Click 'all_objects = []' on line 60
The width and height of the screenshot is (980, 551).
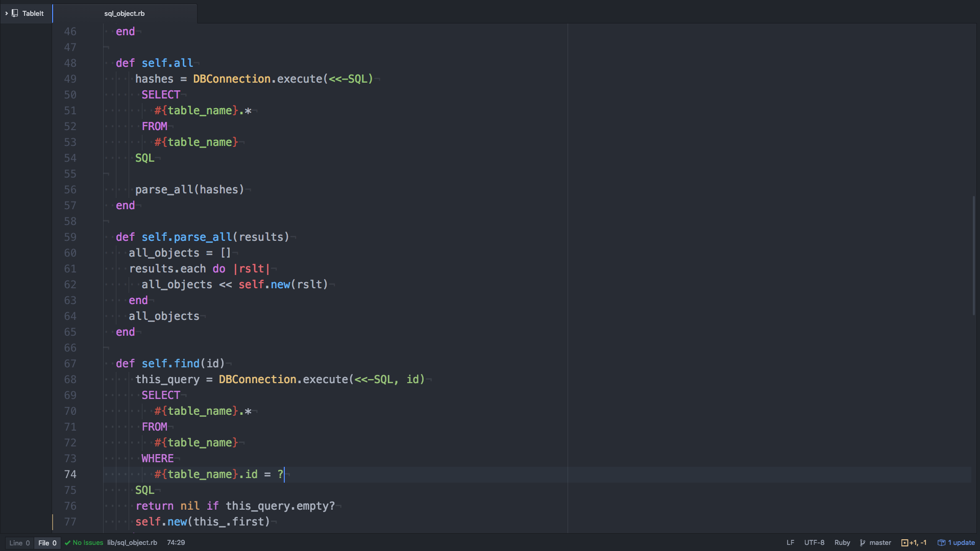coord(180,253)
